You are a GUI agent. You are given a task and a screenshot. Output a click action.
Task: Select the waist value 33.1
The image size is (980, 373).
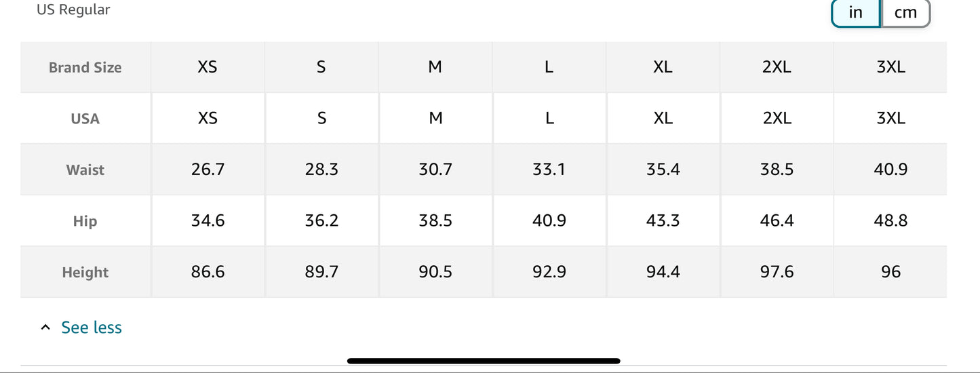click(x=549, y=170)
